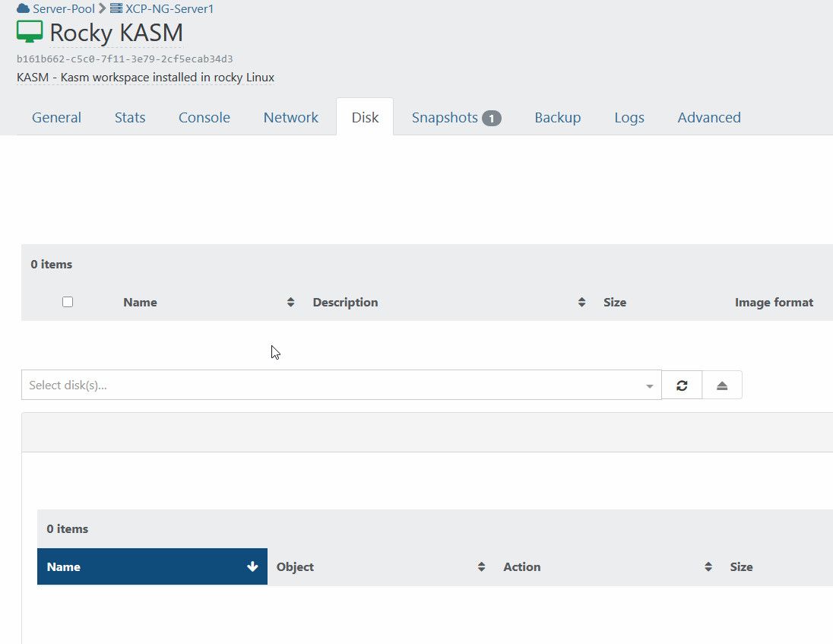833x644 pixels.
Task: Switch to the Snapshots tab
Action: click(455, 118)
